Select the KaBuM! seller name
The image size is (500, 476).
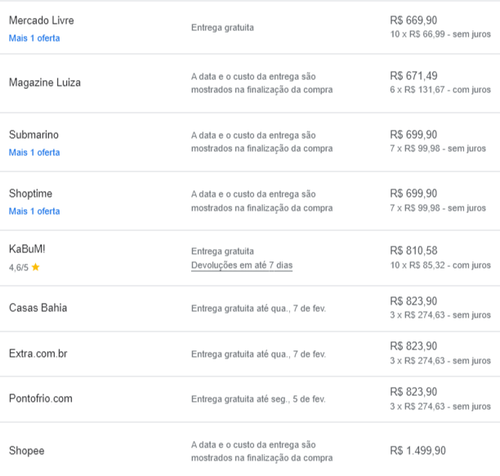[x=27, y=249]
